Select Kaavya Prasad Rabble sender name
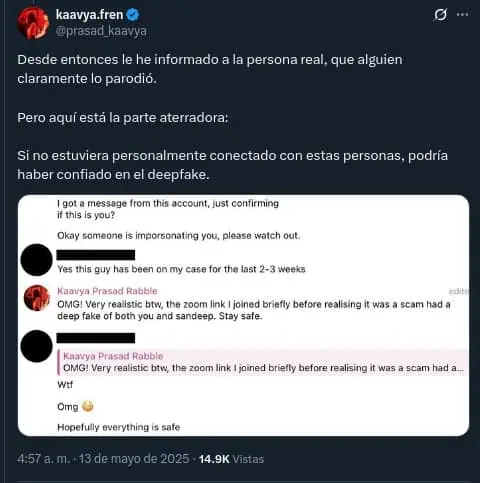This screenshot has height=483, width=480. click(107, 291)
